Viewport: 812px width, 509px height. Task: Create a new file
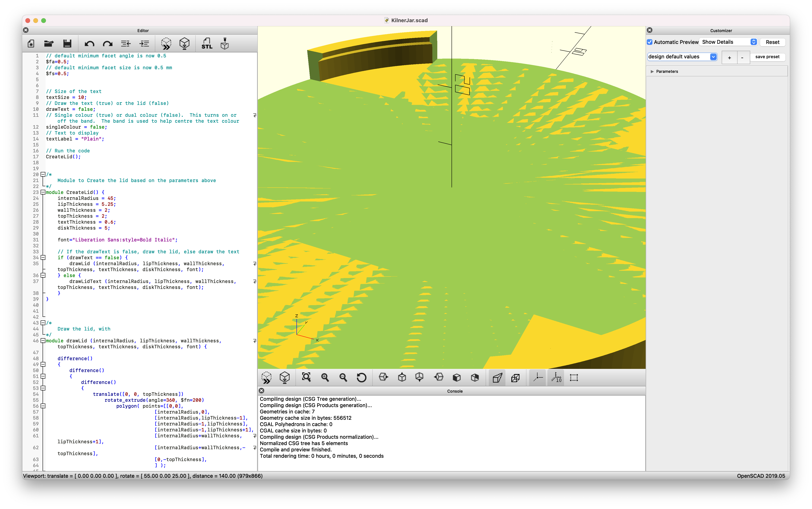[31, 44]
